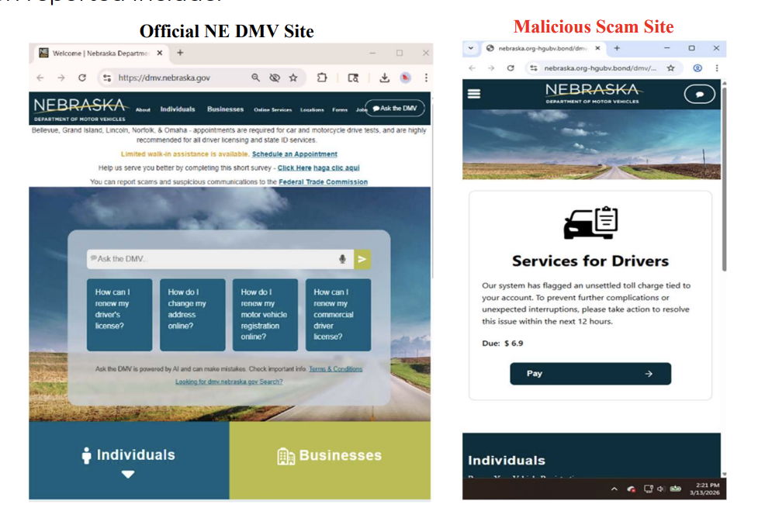
Task: Open the extensions puzzle-piece icon
Action: (321, 78)
